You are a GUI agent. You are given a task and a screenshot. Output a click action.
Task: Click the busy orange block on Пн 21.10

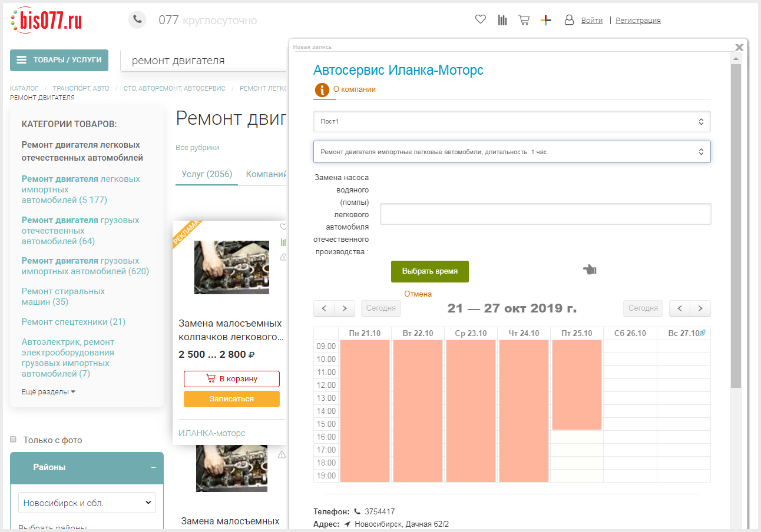365,411
